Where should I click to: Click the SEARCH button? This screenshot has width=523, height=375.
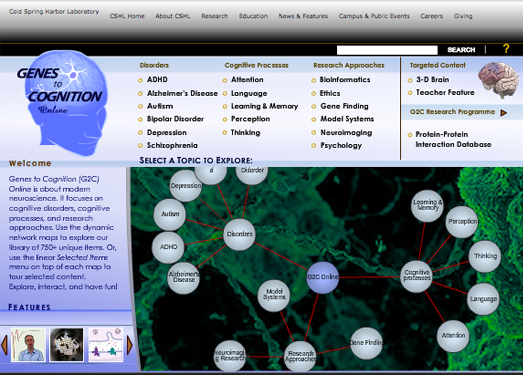click(461, 50)
